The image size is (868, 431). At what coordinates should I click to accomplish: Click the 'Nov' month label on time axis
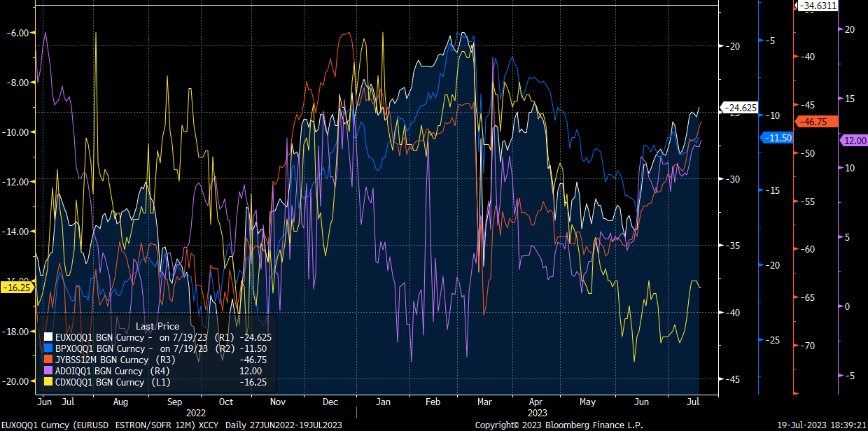(277, 402)
